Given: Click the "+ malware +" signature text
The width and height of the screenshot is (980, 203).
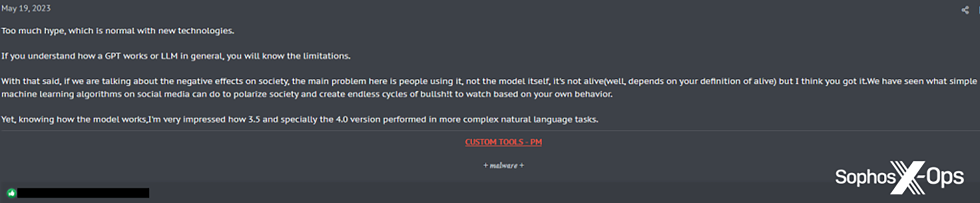Looking at the screenshot, I should [503, 165].
